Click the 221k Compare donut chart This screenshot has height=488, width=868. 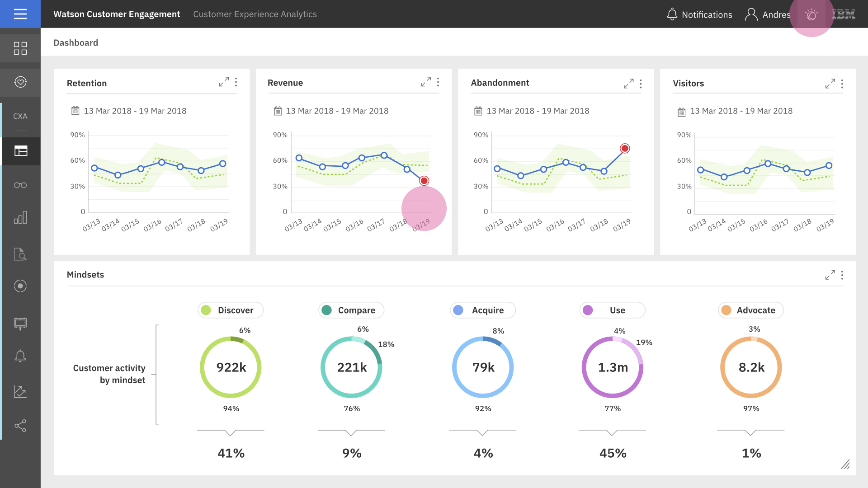(x=351, y=367)
